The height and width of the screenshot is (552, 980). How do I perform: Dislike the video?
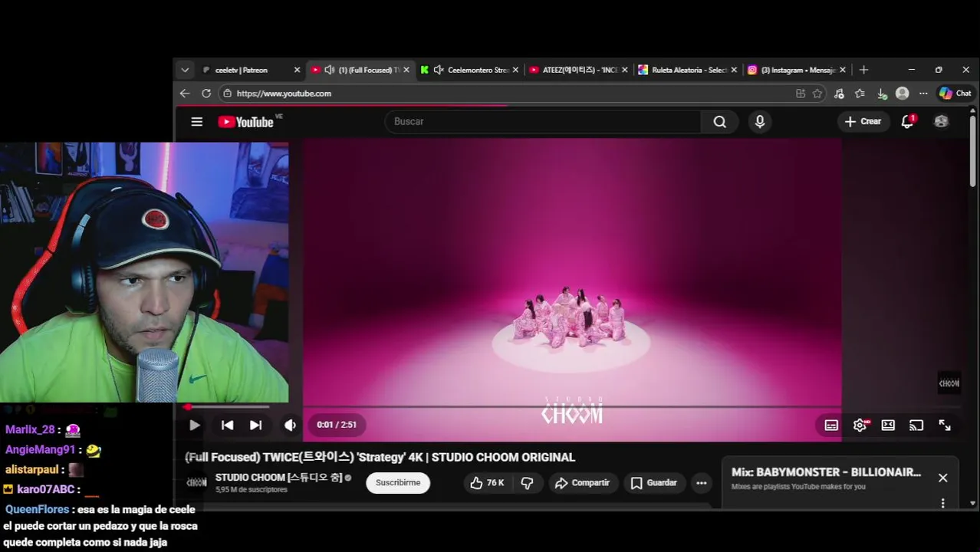tap(528, 483)
